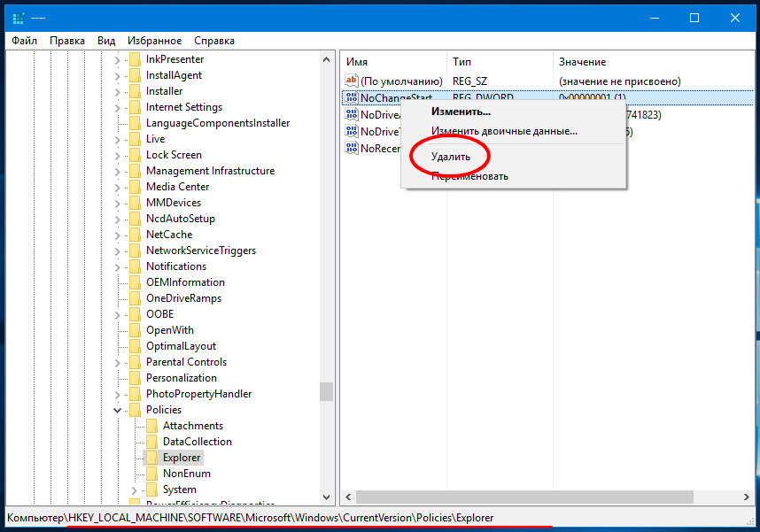Click the (По умолчанию) string value icon
Screen dimensions: 760x532
(x=351, y=81)
